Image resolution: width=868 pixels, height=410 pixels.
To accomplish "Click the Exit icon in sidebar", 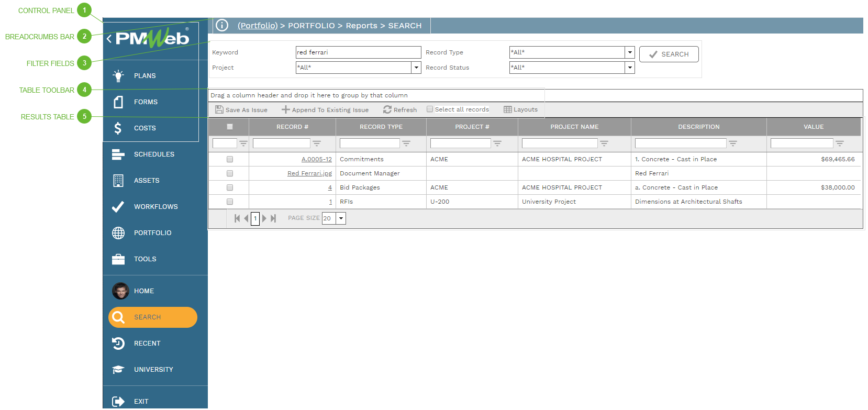I will point(118,401).
